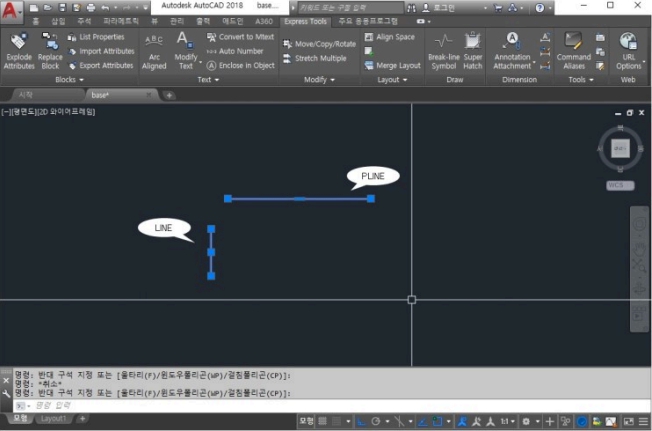Click the midpoint grip of the vertical LINE
This screenshot has height=431, width=652.
click(211, 252)
